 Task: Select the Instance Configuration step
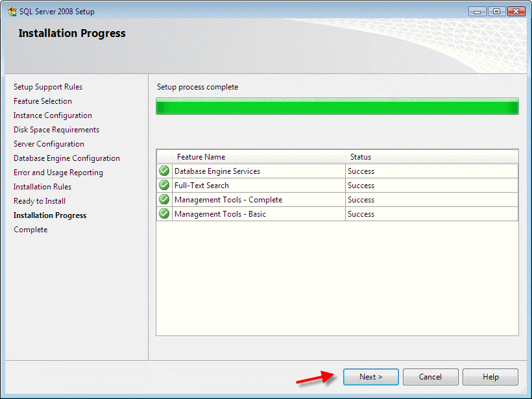click(x=53, y=115)
